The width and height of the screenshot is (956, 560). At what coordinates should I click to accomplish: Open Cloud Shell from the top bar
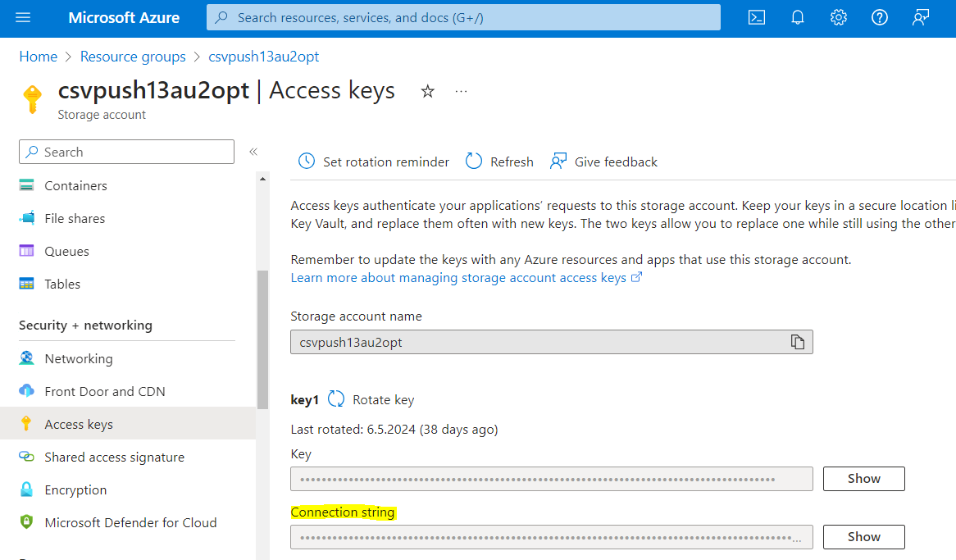pos(757,17)
